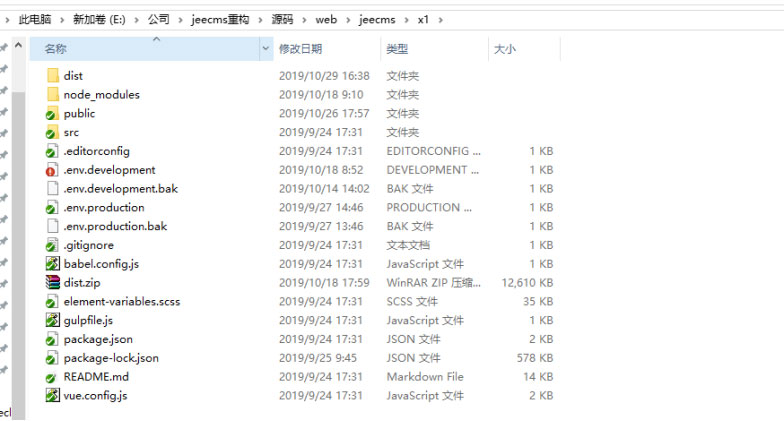Sort files by 大小 column header
The width and height of the screenshot is (784, 421).
[x=504, y=49]
